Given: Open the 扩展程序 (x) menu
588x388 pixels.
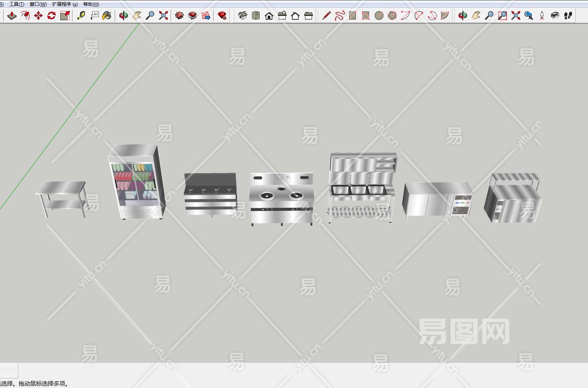Looking at the screenshot, I should (x=65, y=4).
